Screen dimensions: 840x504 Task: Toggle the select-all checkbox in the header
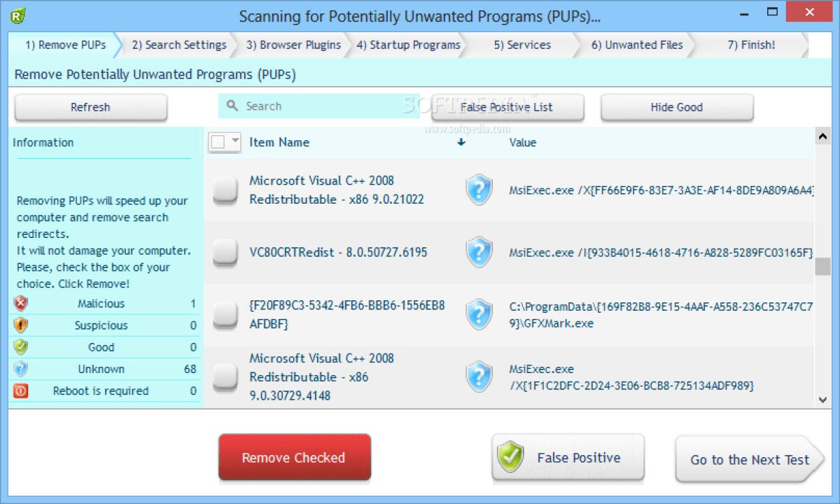tap(220, 141)
